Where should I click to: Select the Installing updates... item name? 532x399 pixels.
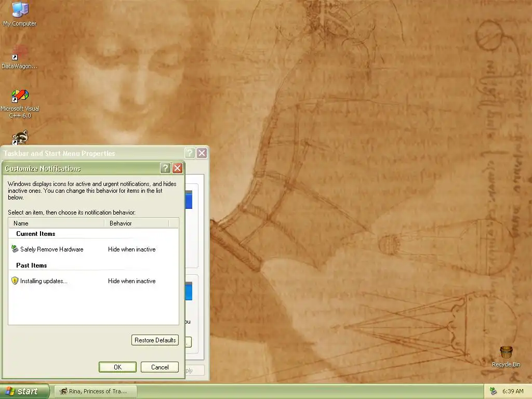point(44,281)
